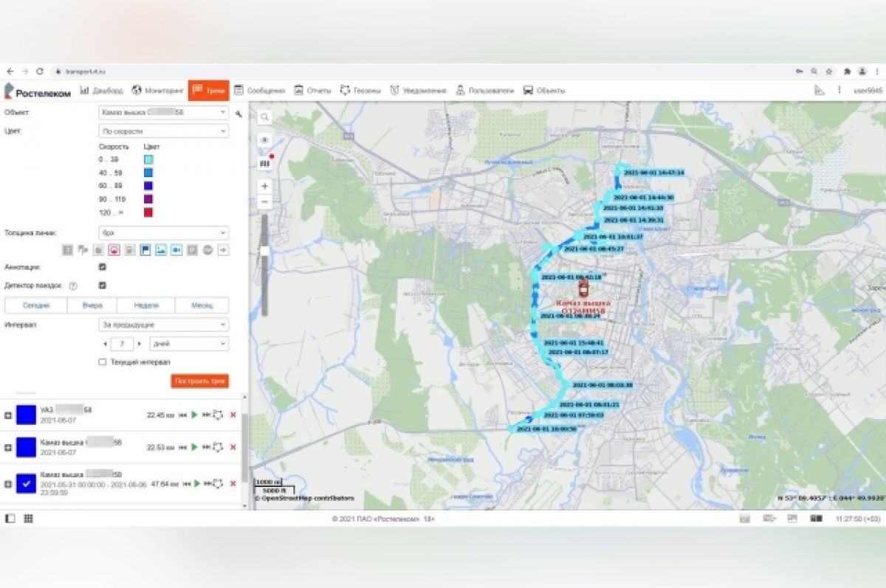Click the wrench icon beside Объект
The width and height of the screenshot is (886, 588).
[x=238, y=114]
